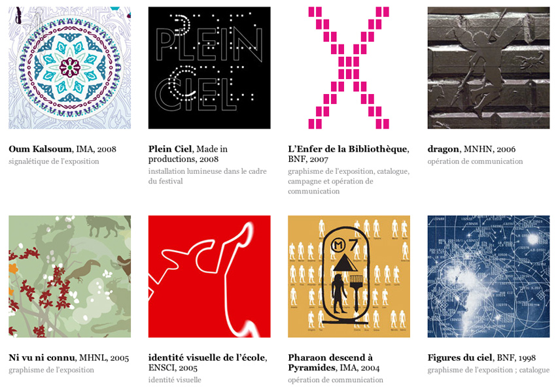This screenshot has height=392, width=556.
Task: Click opération de communication under dragon
Action: 475,161
